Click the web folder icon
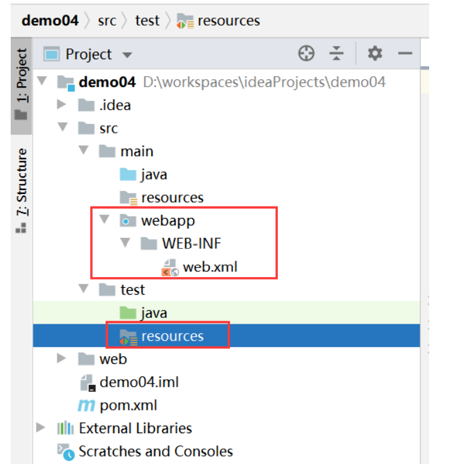The image size is (455, 476). pyautogui.click(x=86, y=359)
